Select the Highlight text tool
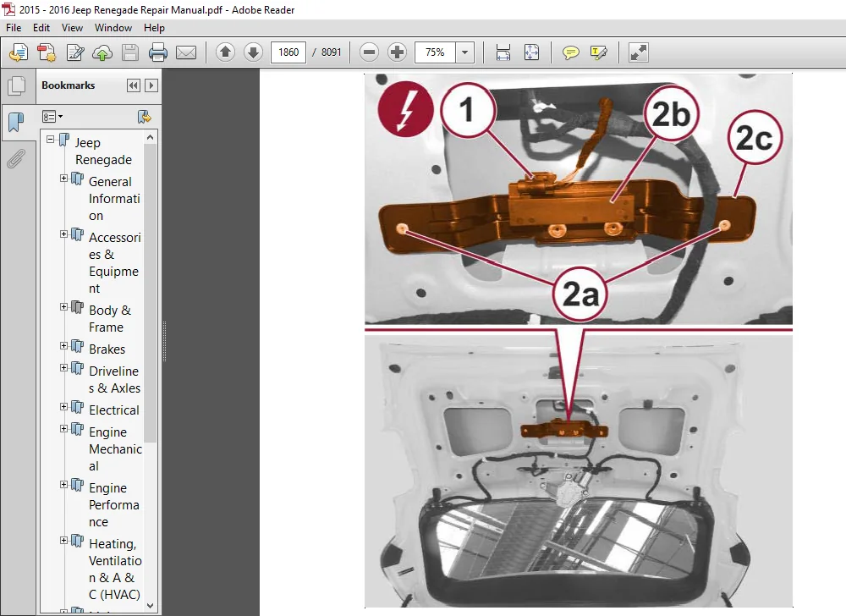Viewport: 846px width, 616px height. click(x=598, y=52)
